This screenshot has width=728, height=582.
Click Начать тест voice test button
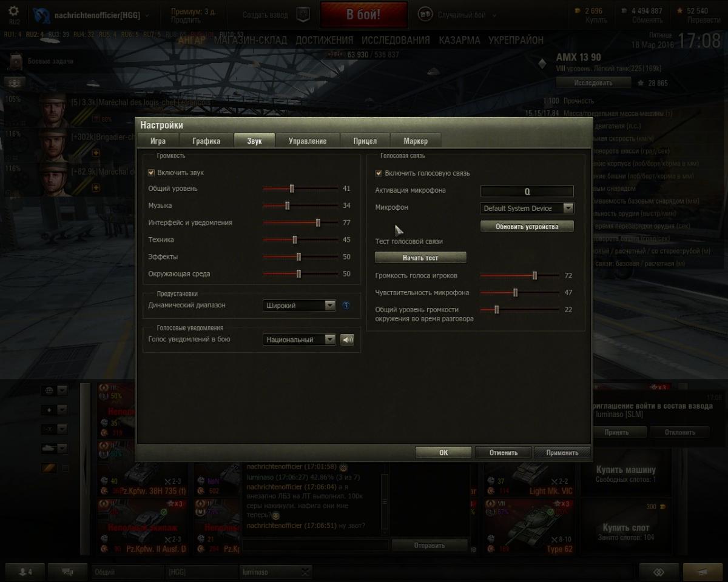click(x=420, y=258)
